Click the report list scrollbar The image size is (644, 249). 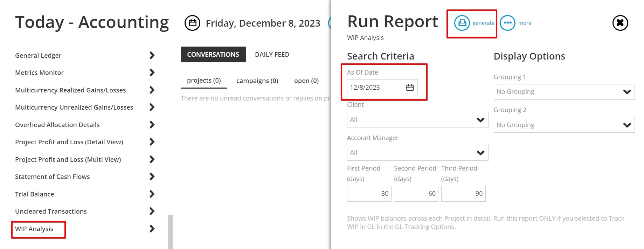(171, 231)
